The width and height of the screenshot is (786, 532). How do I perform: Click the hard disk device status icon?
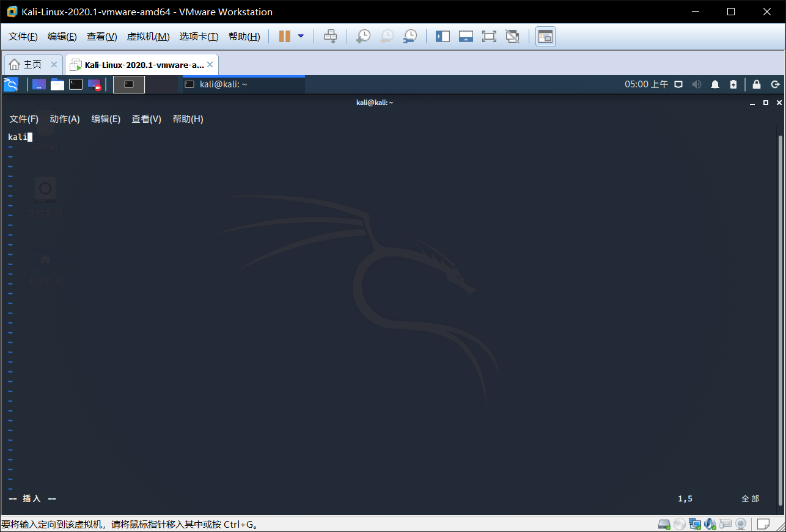(664, 524)
